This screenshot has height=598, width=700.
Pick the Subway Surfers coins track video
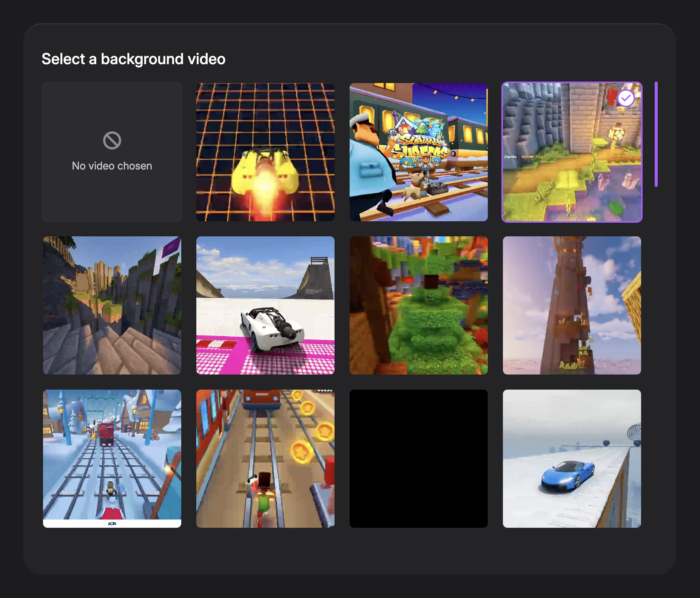[x=265, y=459]
